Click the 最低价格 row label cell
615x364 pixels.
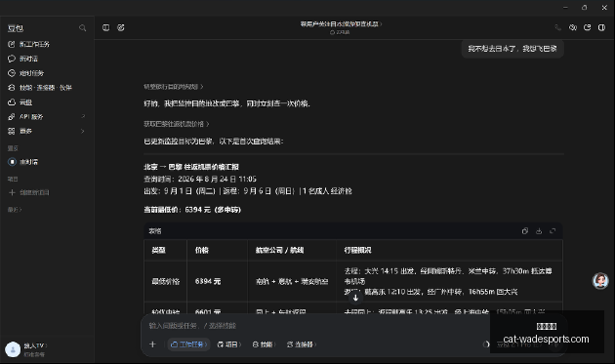coord(166,281)
